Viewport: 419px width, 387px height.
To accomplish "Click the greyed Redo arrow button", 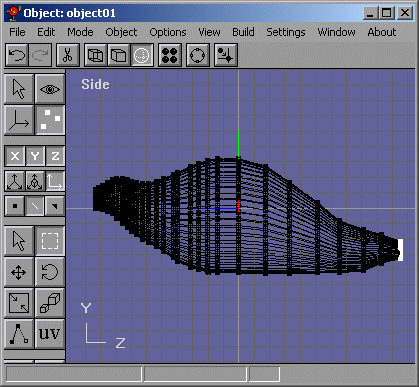I will pos(40,55).
